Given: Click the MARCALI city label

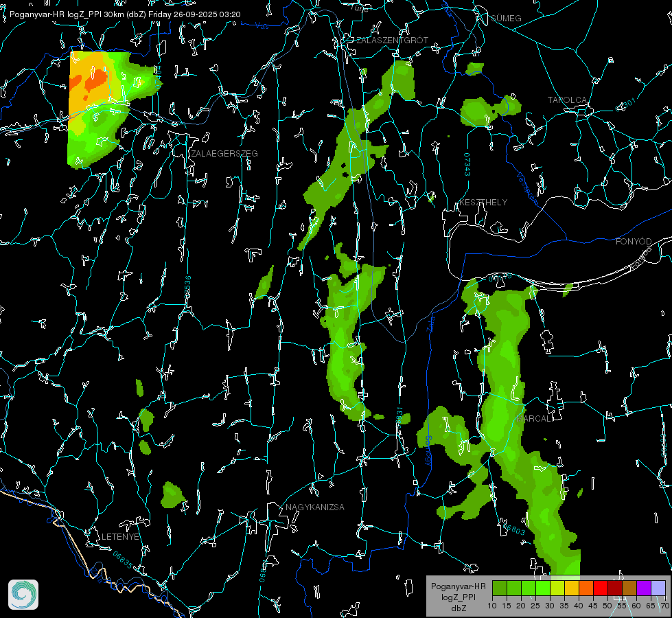Looking at the screenshot, I should (535, 419).
